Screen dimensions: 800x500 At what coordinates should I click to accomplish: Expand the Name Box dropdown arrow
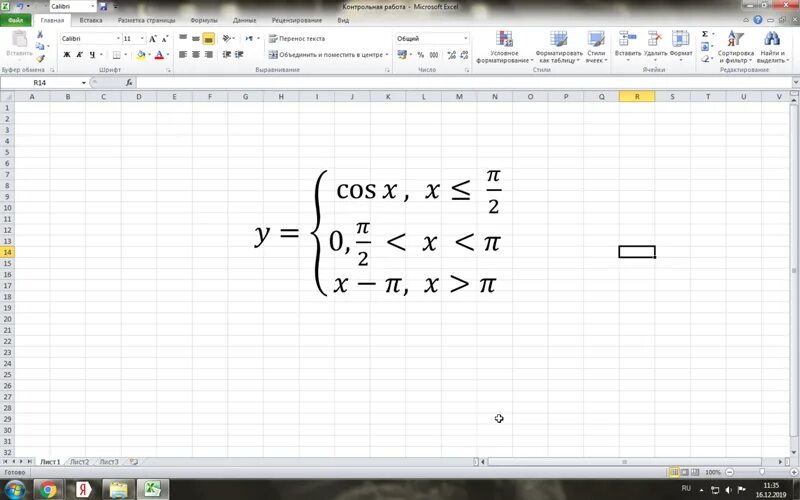(84, 83)
